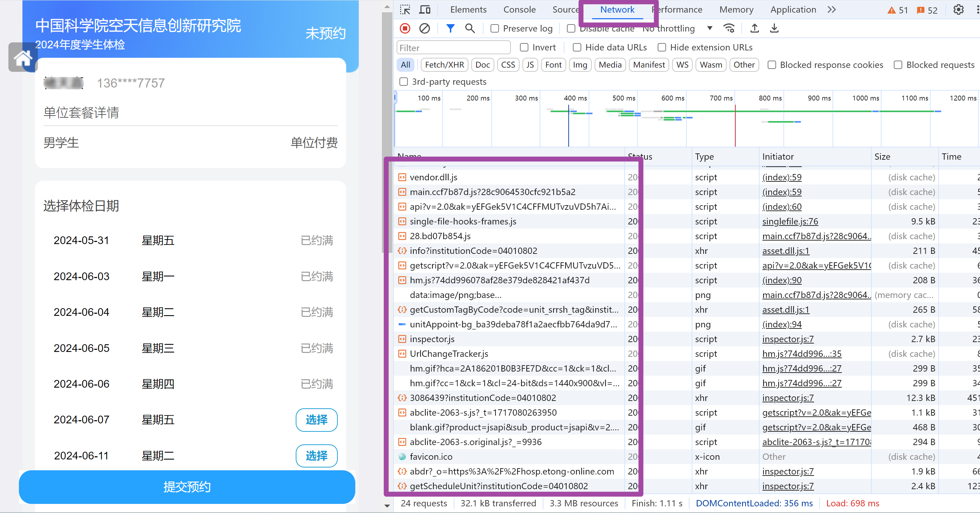Click 选择 button for 2024-06-07

pos(316,420)
